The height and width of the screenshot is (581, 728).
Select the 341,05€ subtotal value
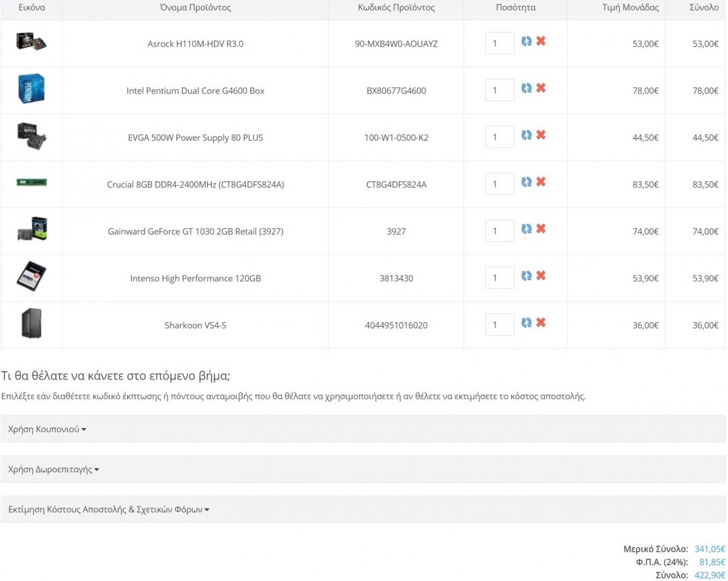[x=710, y=549]
